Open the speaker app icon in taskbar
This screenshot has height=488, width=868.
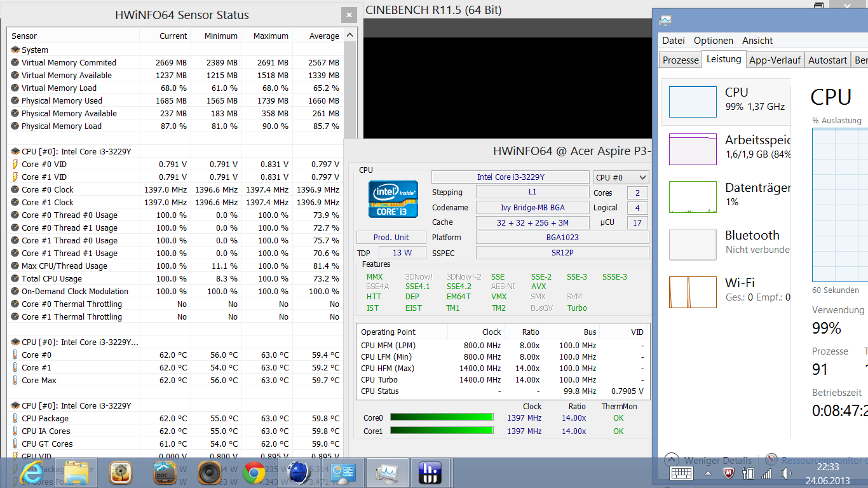coord(209,473)
